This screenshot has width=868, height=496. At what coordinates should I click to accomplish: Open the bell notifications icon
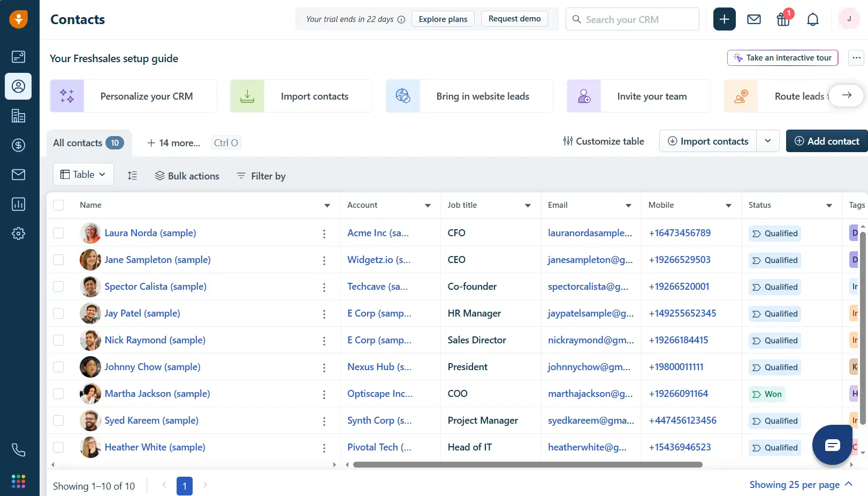point(812,19)
